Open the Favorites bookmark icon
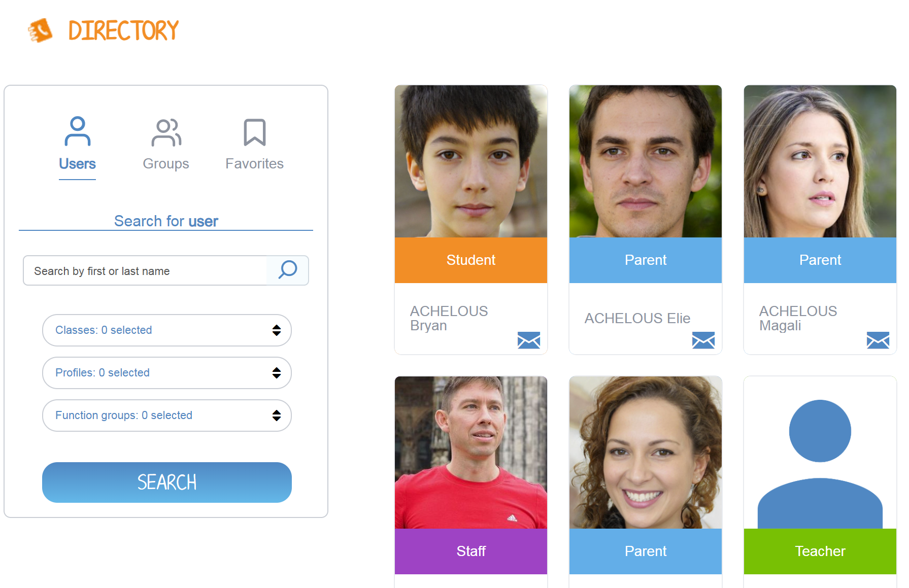 tap(255, 132)
